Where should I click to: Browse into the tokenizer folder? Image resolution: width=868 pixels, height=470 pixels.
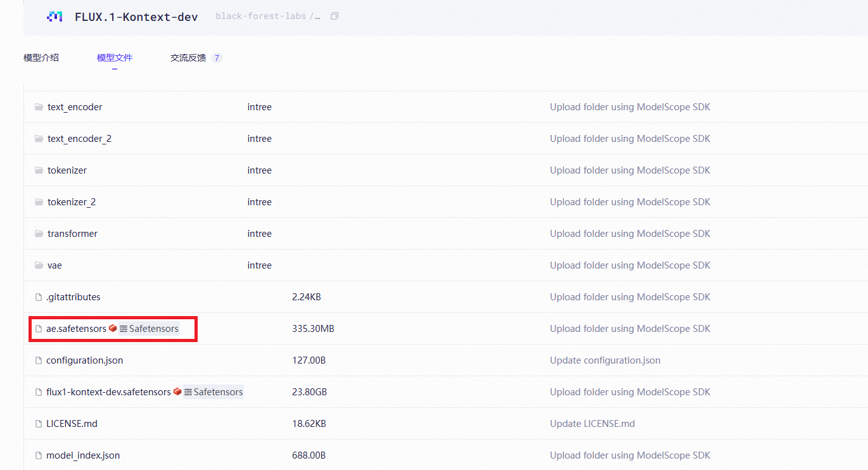(67, 170)
